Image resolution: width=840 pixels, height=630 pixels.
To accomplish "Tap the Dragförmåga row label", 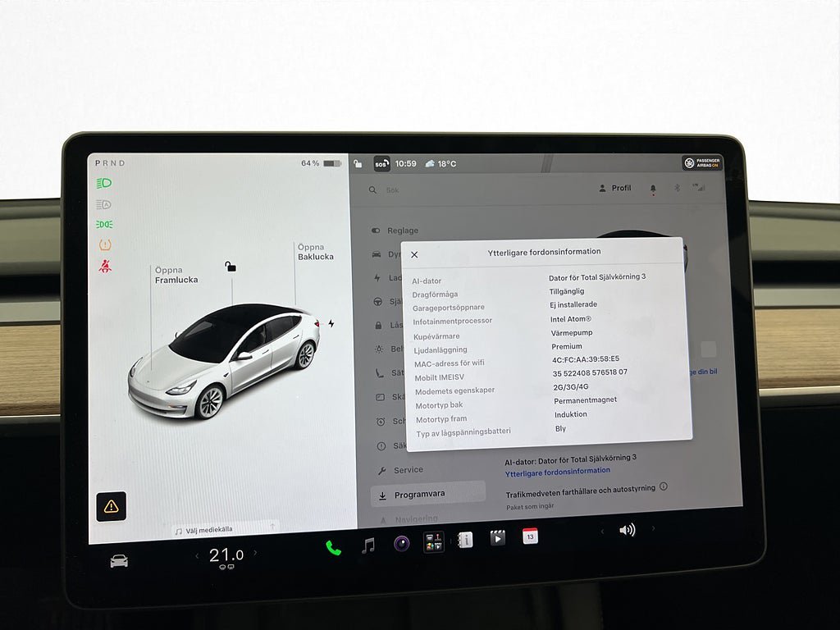I will (x=435, y=294).
